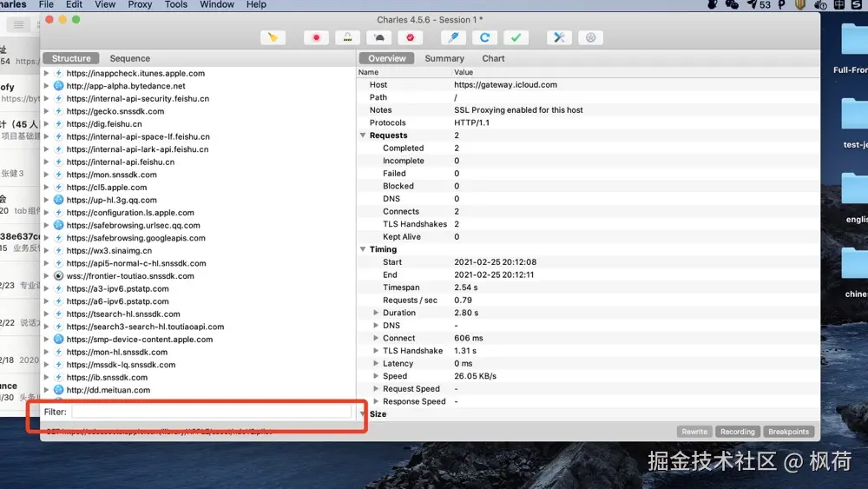
Task: Expand up-hl.3g.qq.com host node
Action: (47, 200)
